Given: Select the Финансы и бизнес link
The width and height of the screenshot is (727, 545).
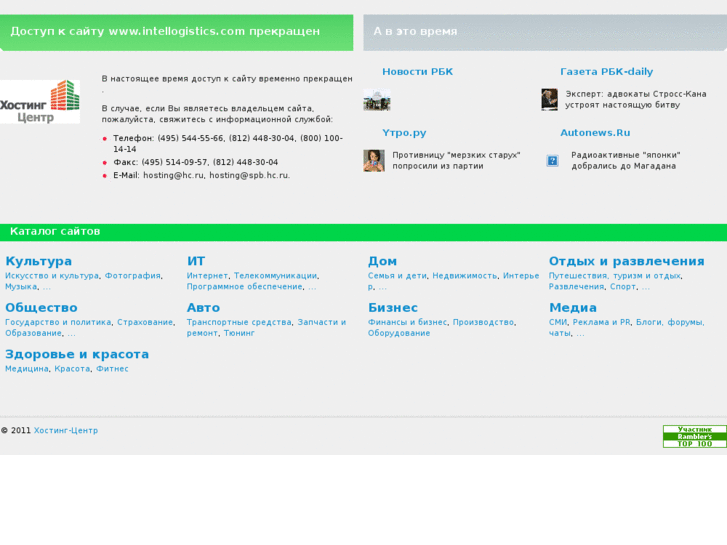Looking at the screenshot, I should [407, 322].
